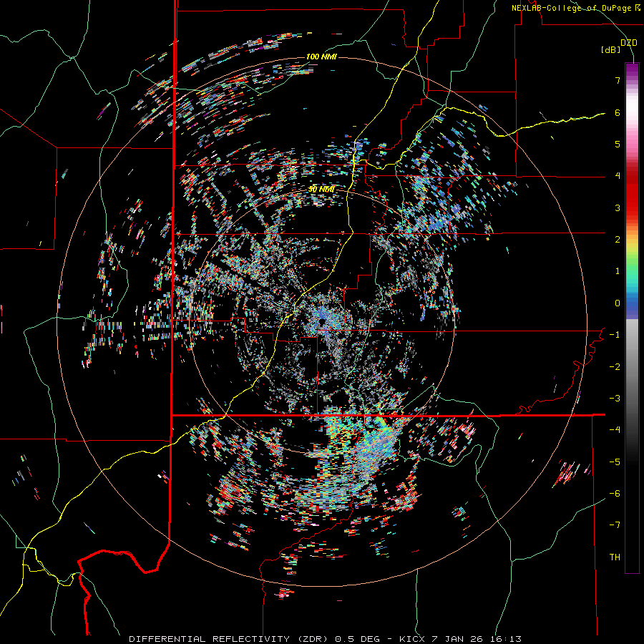Click the 1 value on color scale
644x644 pixels.
coord(618,271)
